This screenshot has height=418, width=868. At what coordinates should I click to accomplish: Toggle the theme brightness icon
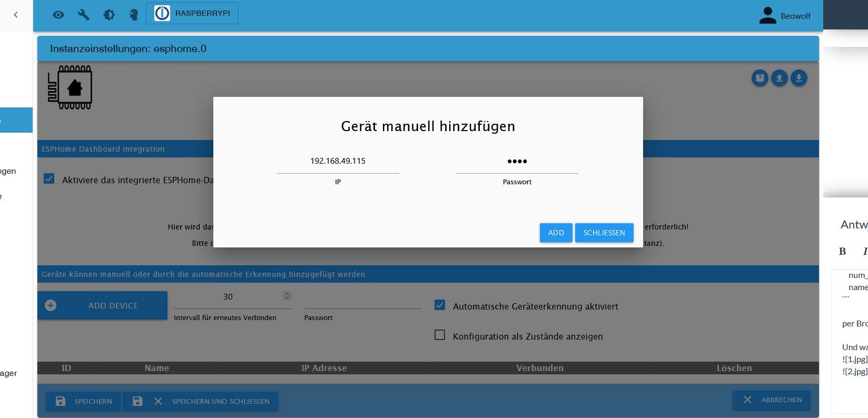108,15
